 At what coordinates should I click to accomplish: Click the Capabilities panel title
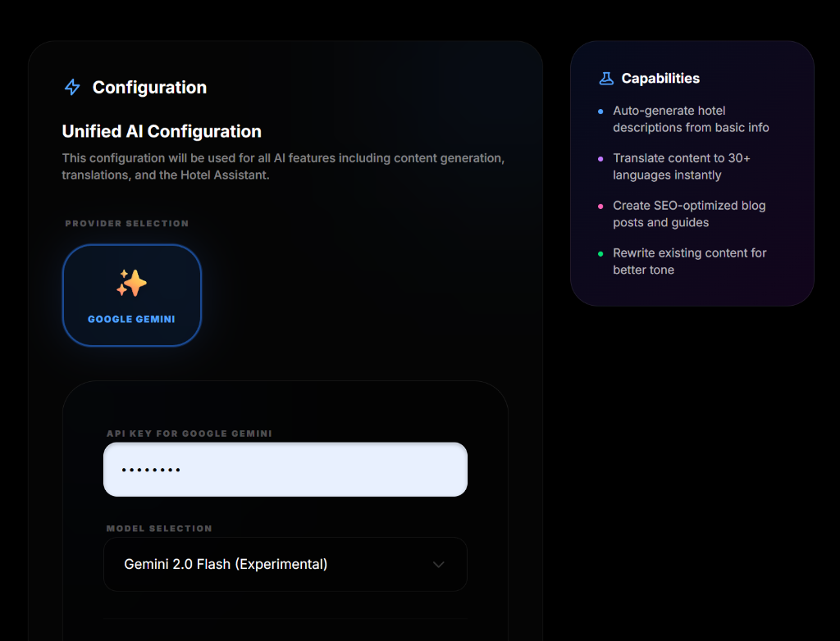[660, 79]
